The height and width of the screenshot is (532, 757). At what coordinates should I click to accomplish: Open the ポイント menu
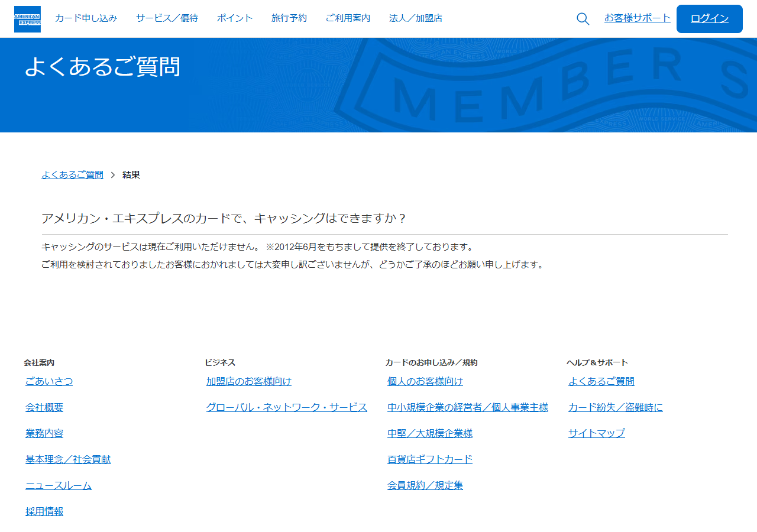point(235,18)
